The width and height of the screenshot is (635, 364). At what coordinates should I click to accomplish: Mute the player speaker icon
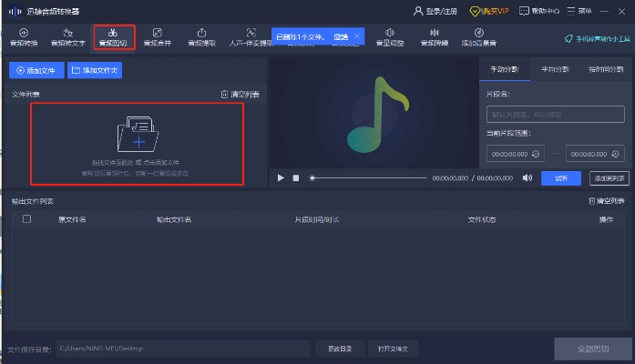527,178
